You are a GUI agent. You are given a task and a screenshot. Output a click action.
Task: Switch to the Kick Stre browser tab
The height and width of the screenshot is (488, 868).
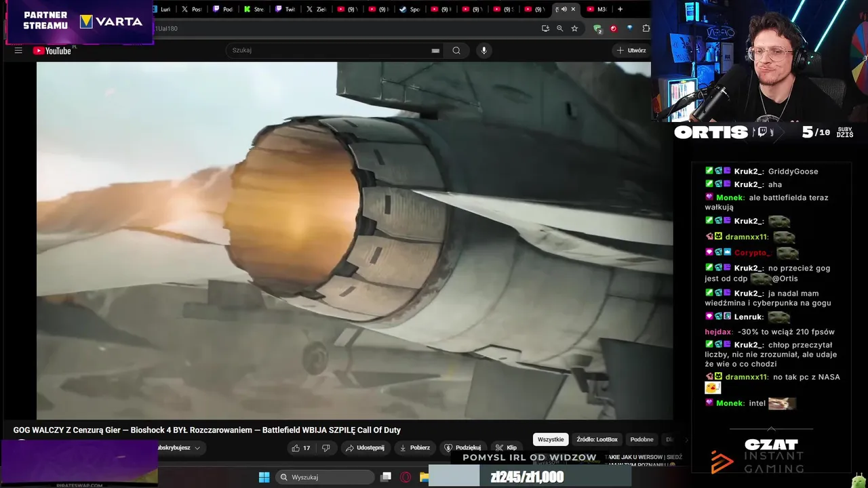point(254,9)
